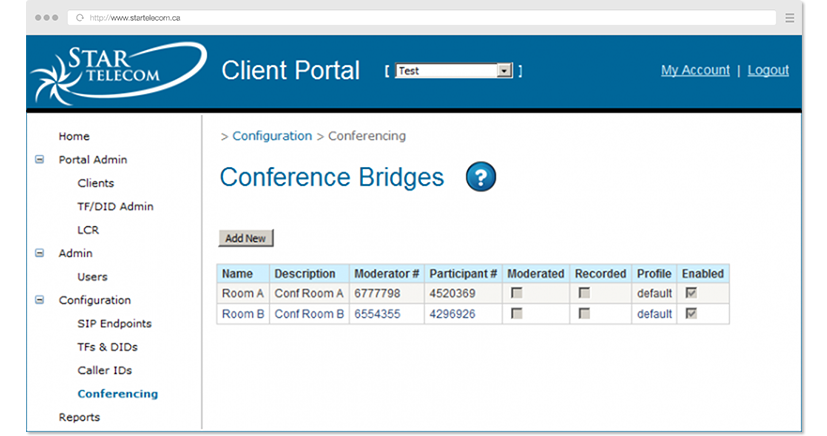Viewport: 827px width, 436px height.
Task: Open the My Account link
Action: [x=695, y=70]
